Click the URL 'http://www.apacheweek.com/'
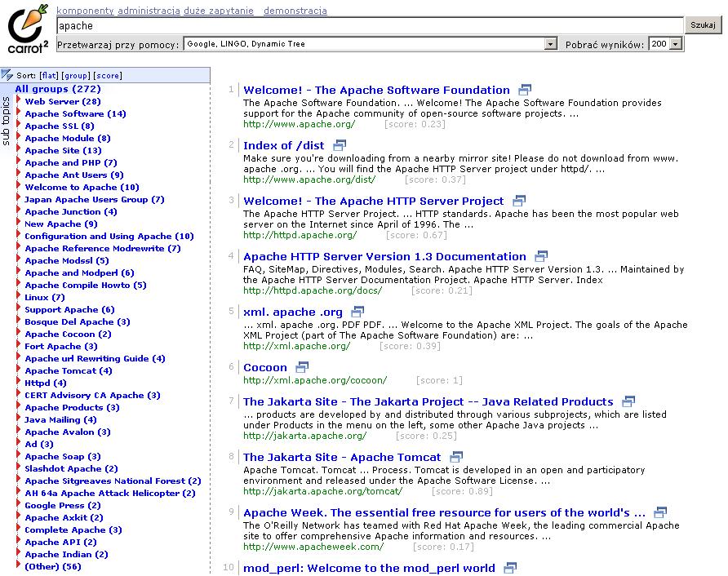The width and height of the screenshot is (728, 576). [313, 547]
